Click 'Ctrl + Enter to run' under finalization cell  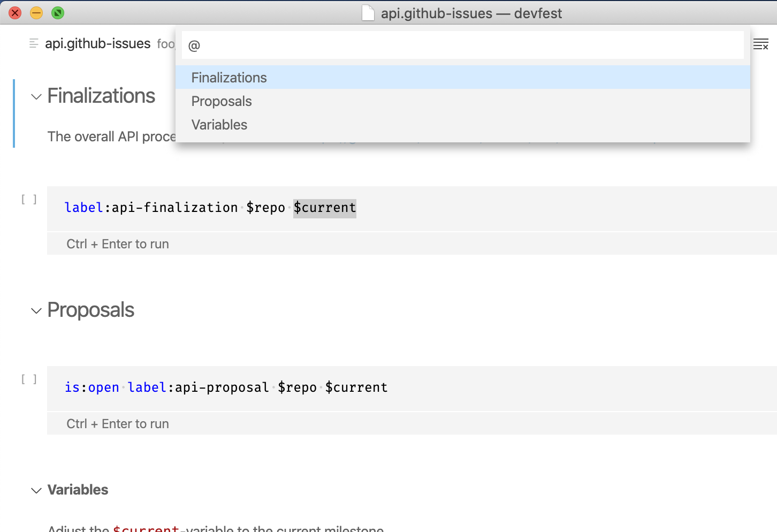[118, 244]
